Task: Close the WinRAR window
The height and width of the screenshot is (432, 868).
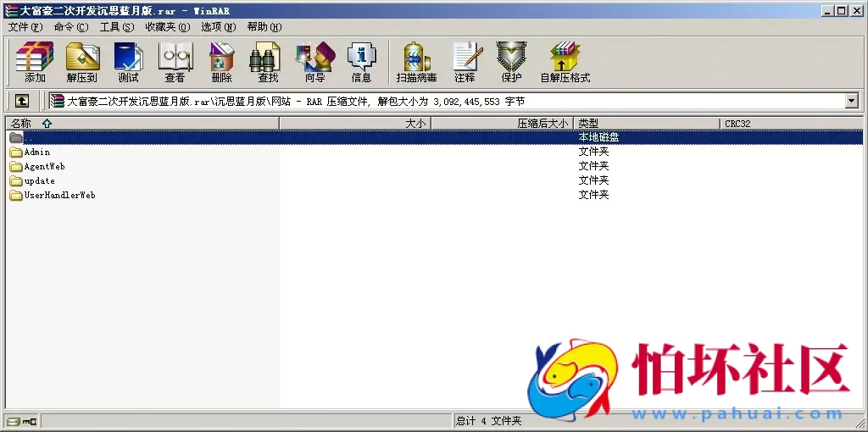Action: click(x=856, y=10)
